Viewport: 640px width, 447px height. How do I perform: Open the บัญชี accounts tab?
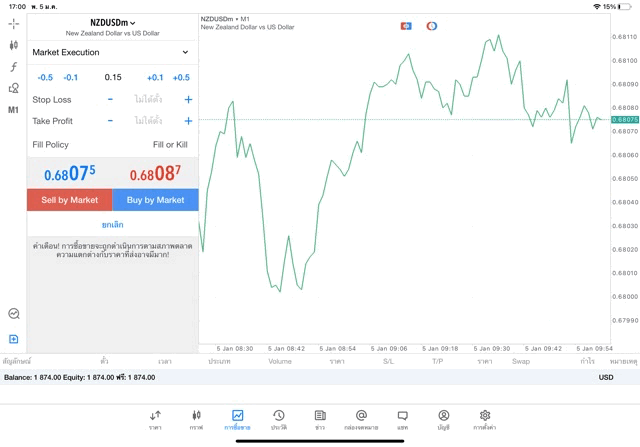click(x=444, y=420)
